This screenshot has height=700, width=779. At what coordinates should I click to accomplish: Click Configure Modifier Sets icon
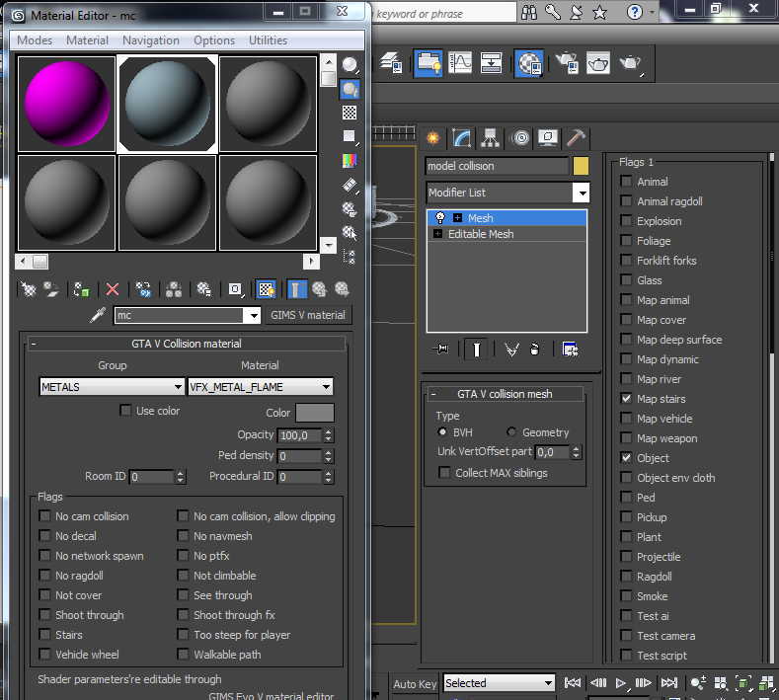(x=571, y=350)
